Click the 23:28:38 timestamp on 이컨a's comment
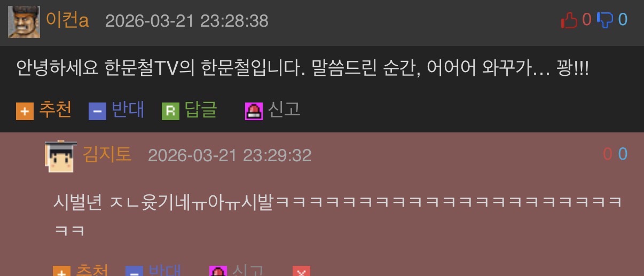 [x=234, y=21]
